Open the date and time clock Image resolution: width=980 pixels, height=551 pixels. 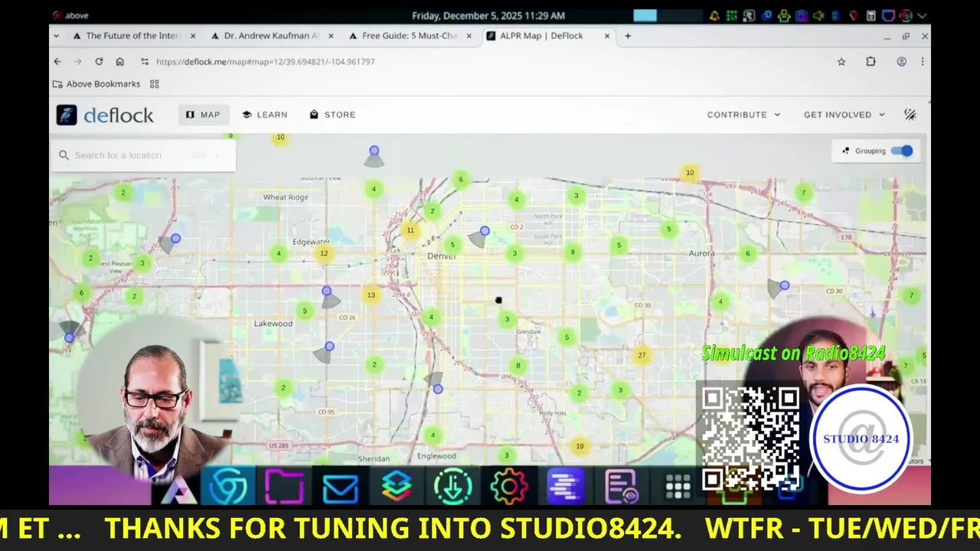click(488, 15)
